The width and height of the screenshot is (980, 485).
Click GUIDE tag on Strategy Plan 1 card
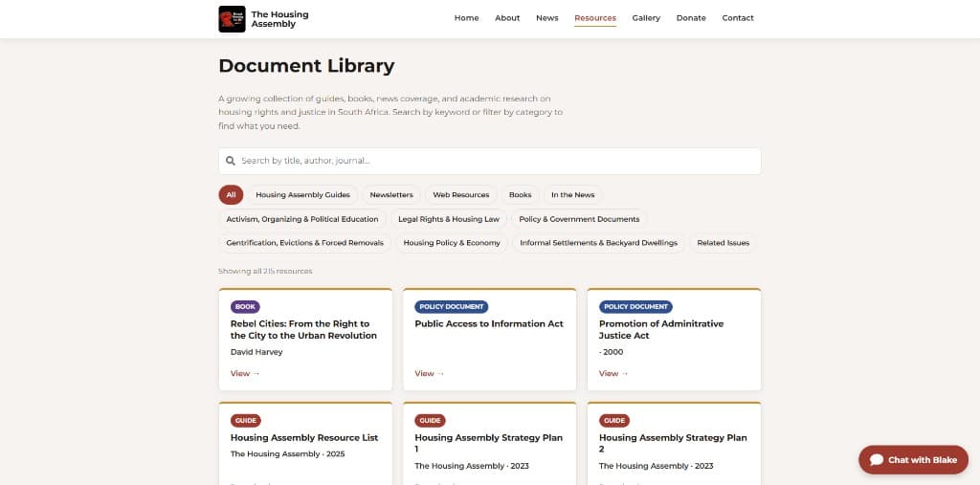(430, 421)
